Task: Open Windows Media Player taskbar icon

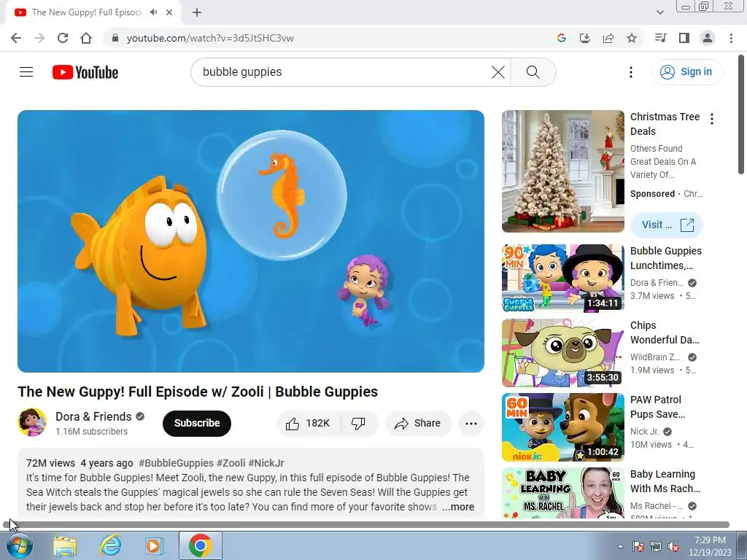Action: (154, 545)
